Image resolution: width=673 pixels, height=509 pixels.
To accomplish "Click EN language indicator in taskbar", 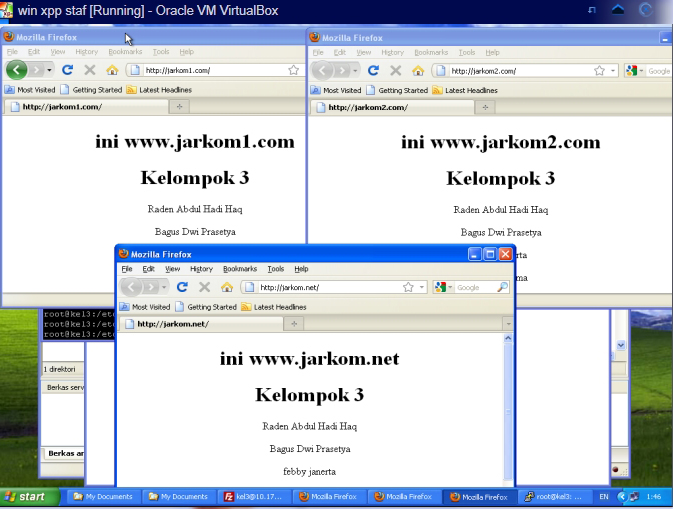I will [604, 497].
